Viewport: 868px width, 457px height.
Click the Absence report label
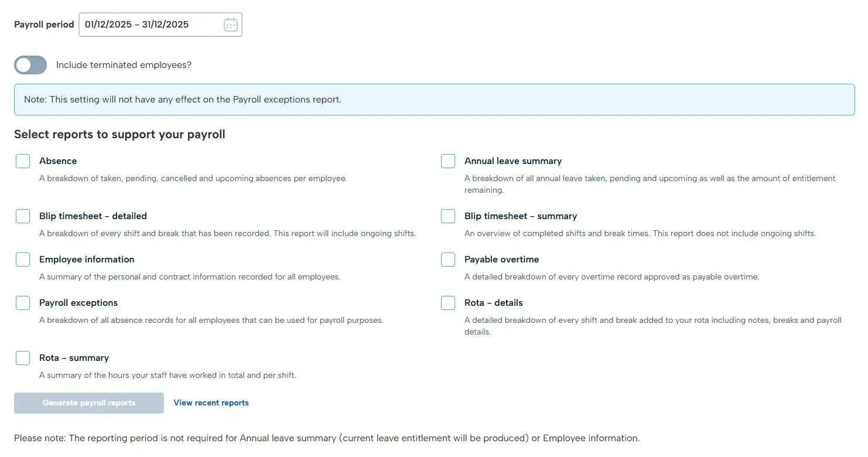(58, 161)
